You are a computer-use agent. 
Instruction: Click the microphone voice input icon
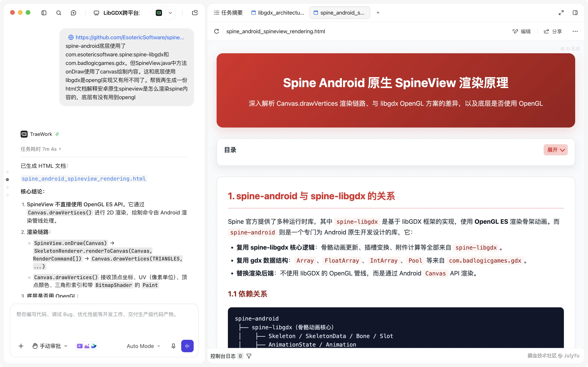[x=173, y=346]
